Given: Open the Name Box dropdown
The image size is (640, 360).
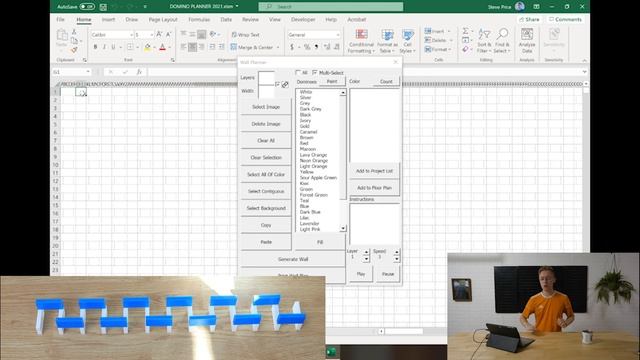Looking at the screenshot, I should click(x=88, y=72).
